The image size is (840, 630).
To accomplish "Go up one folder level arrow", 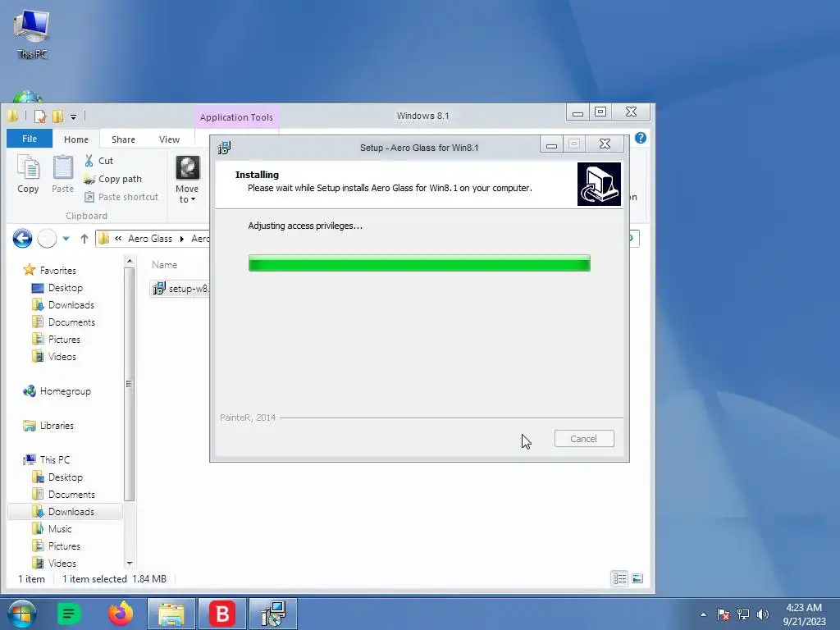I will click(84, 239).
